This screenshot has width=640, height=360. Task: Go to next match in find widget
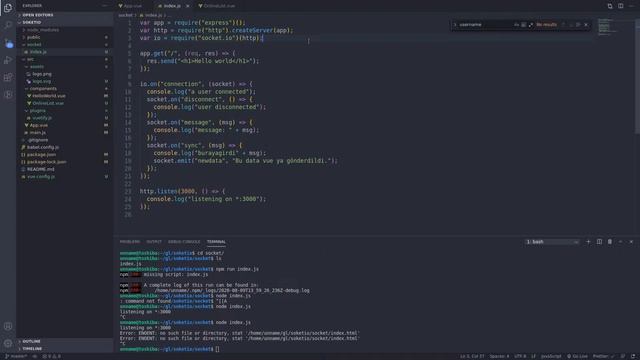click(x=571, y=24)
